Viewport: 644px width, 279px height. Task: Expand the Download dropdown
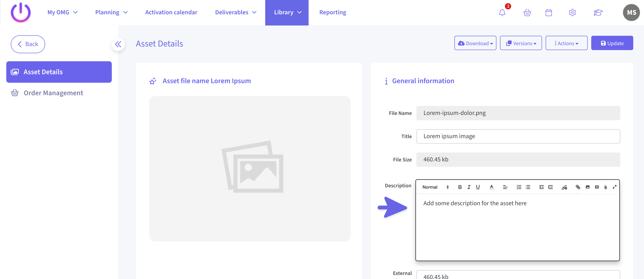[475, 43]
